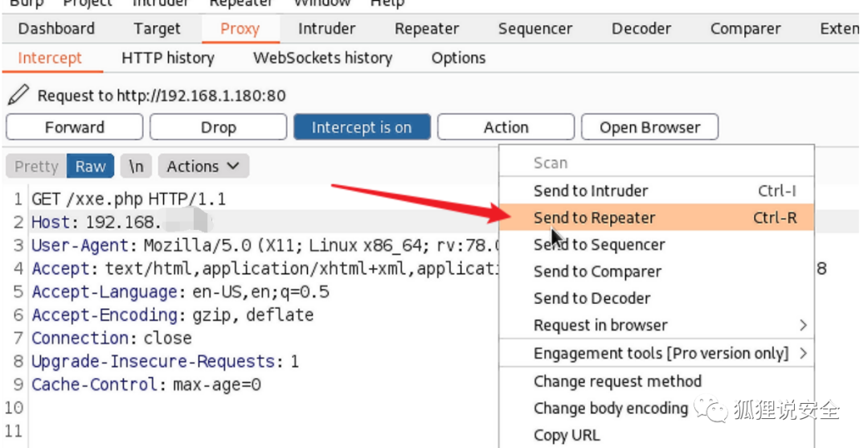Open the WebSockets history tab

coord(322,58)
